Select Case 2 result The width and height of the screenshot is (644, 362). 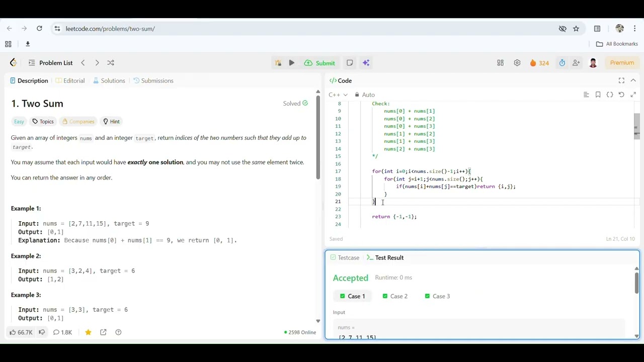[394, 296]
